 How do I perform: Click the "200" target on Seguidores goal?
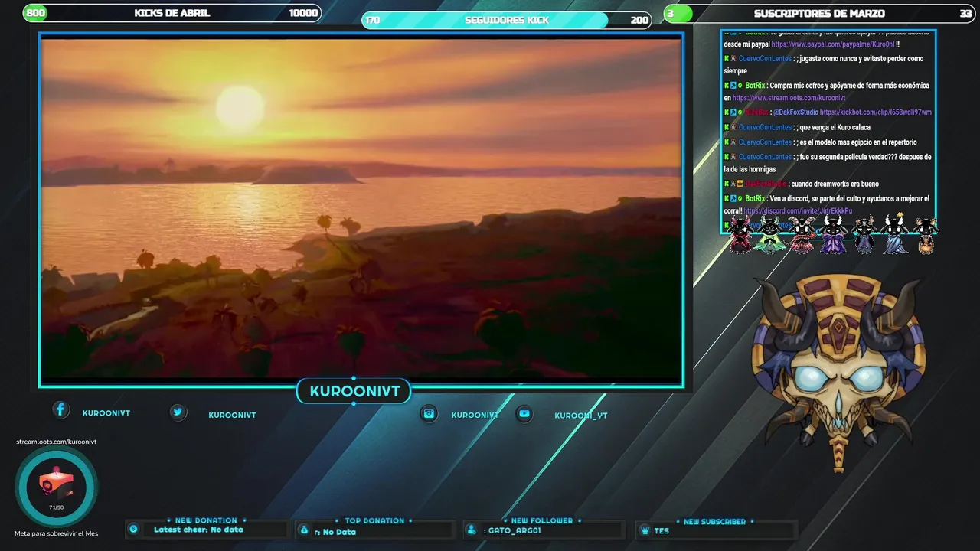click(639, 20)
